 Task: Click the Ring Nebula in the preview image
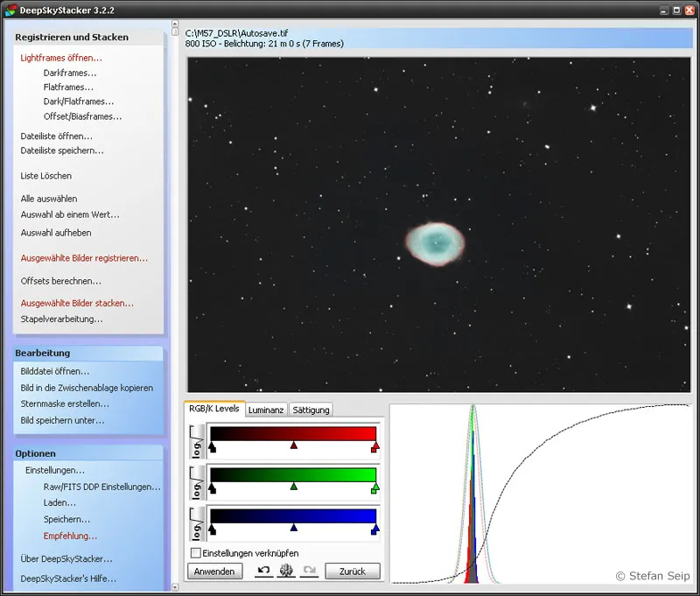[435, 244]
